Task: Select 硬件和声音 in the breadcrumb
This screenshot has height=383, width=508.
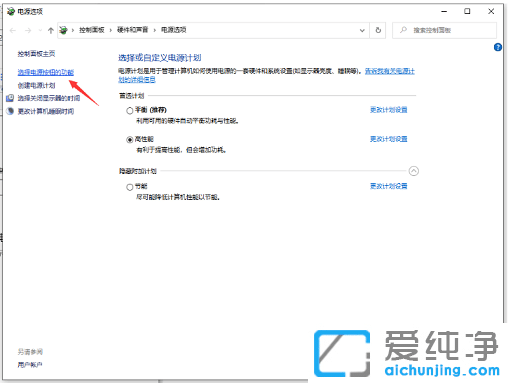Action: click(x=132, y=30)
